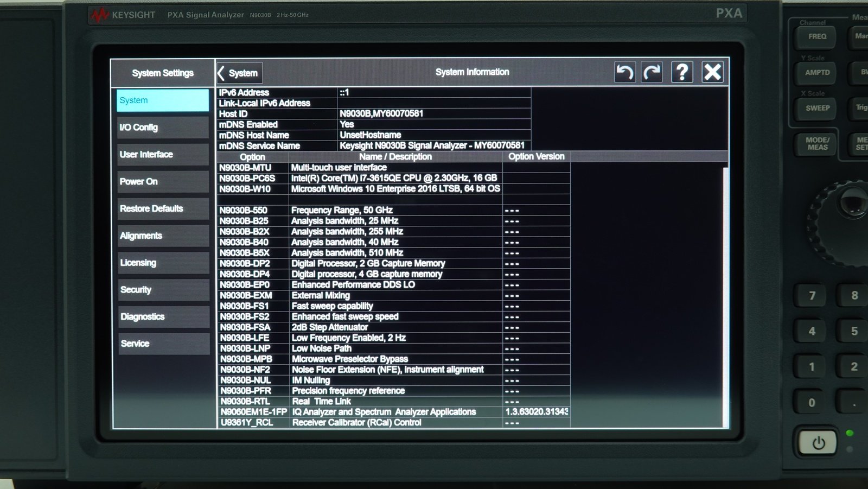Image resolution: width=868 pixels, height=489 pixels.
Task: Tap the numeric keypad 5 key
Action: [854, 331]
